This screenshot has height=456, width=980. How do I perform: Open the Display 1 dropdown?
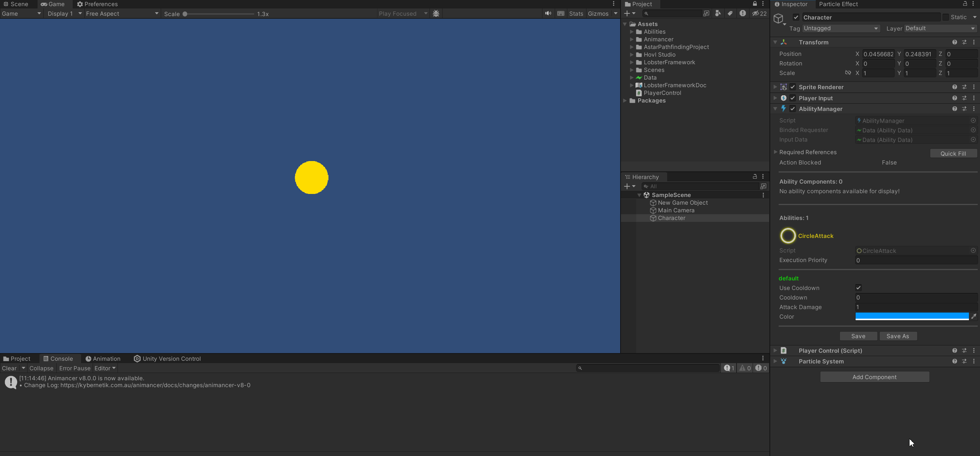coord(64,13)
